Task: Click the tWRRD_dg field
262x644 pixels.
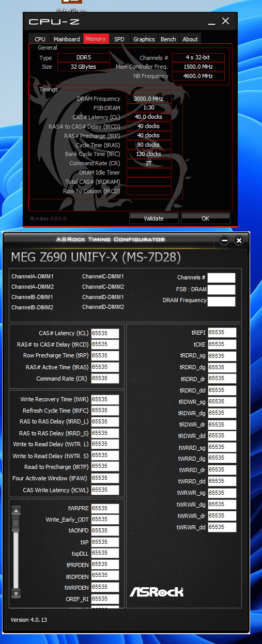Action: click(222, 459)
